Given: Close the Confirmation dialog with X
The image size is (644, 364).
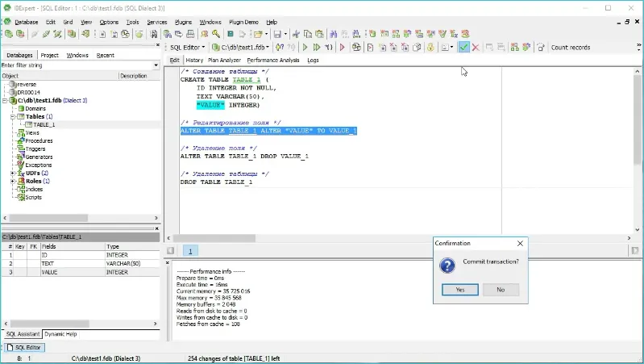Looking at the screenshot, I should pos(520,244).
